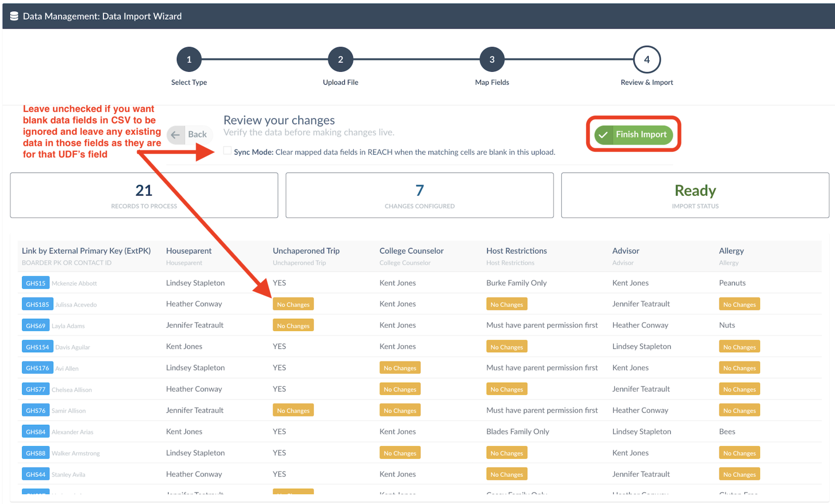Click No Changes badge in Julissa Acevedo Host Restrictions
This screenshot has width=835, height=504.
pos(507,304)
